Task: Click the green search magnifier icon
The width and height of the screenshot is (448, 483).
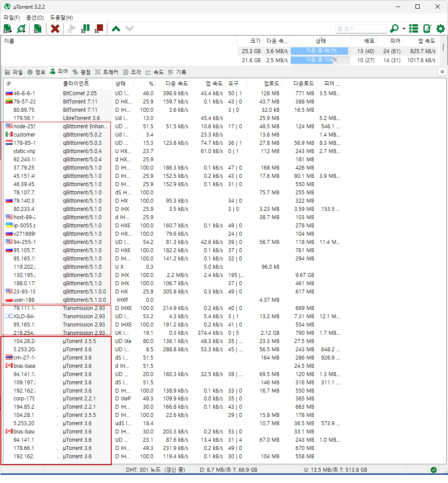Action: click(x=394, y=29)
